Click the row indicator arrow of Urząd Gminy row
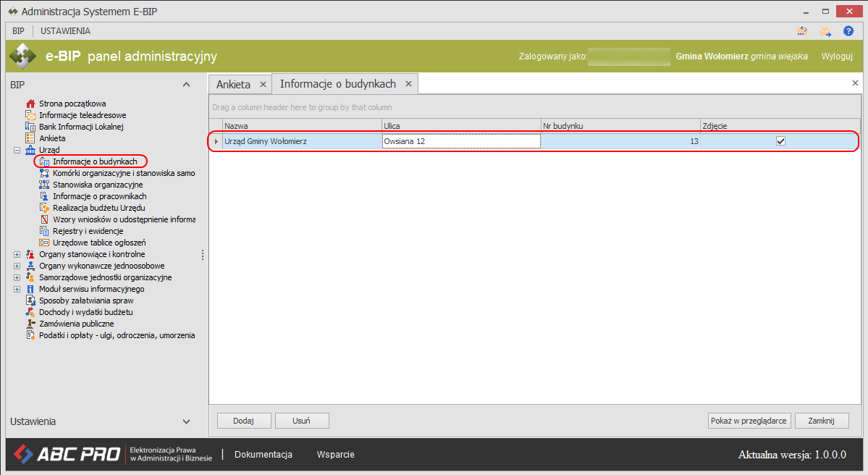 [216, 141]
